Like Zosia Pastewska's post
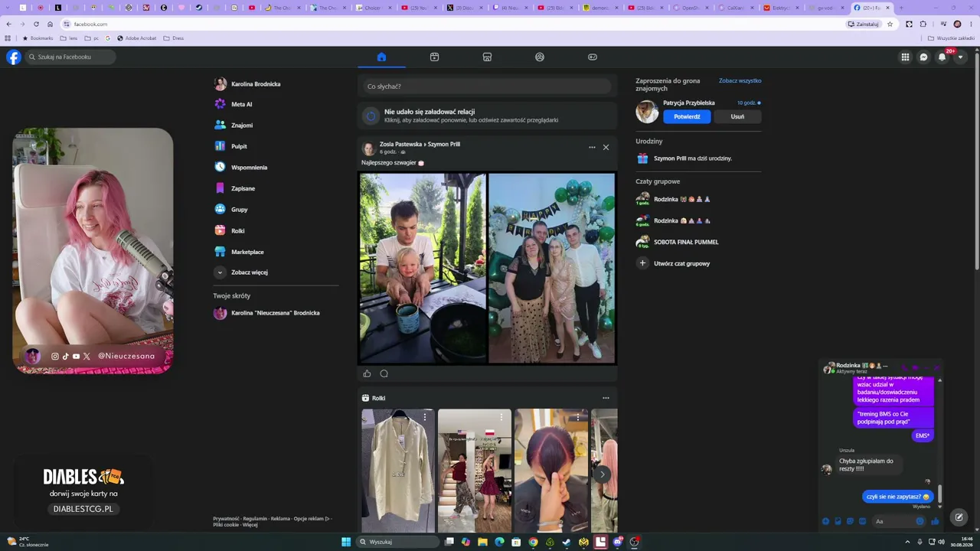This screenshot has height=551, width=980. point(367,373)
